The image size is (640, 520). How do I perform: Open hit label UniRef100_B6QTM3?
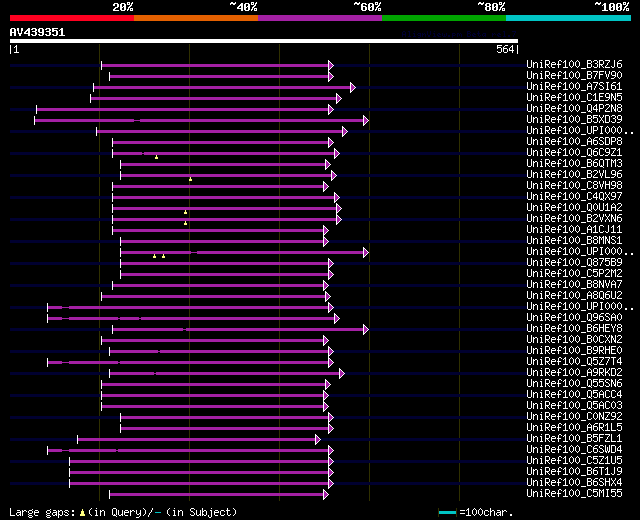[574, 164]
